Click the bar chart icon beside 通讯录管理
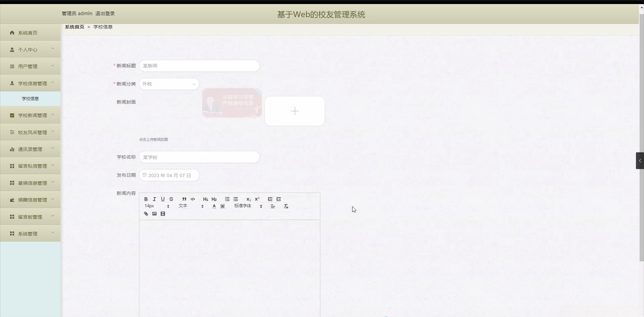 pyautogui.click(x=12, y=149)
